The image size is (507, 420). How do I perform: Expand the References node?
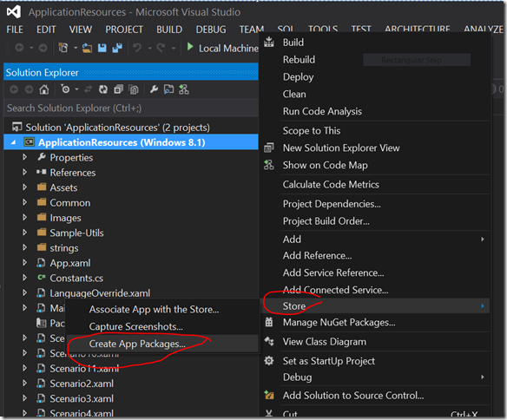[24, 172]
